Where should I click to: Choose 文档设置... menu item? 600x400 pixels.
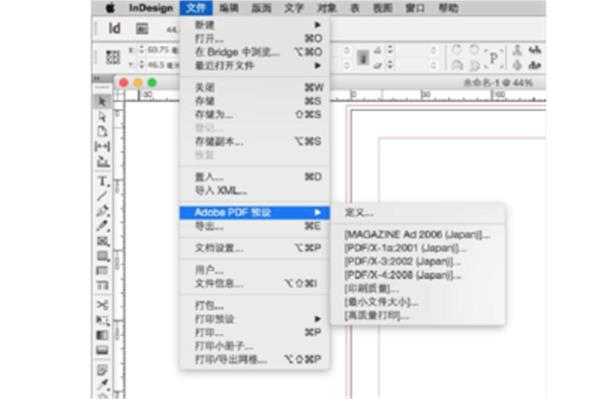tap(254, 248)
